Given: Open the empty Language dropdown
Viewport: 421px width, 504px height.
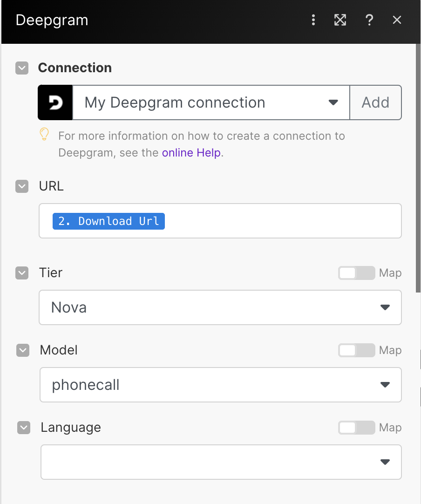Looking at the screenshot, I should [x=221, y=462].
